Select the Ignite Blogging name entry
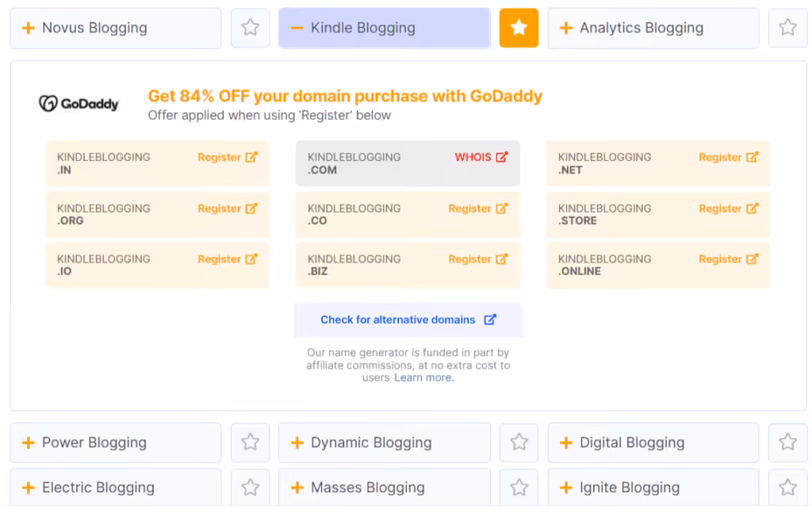The height and width of the screenshot is (506, 812). [653, 487]
